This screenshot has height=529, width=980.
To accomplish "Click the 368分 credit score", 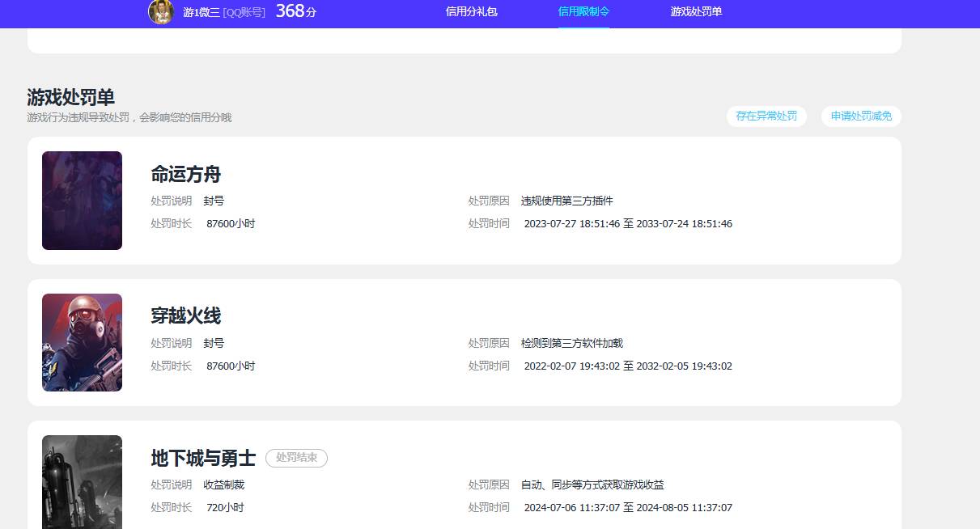I will (x=295, y=11).
